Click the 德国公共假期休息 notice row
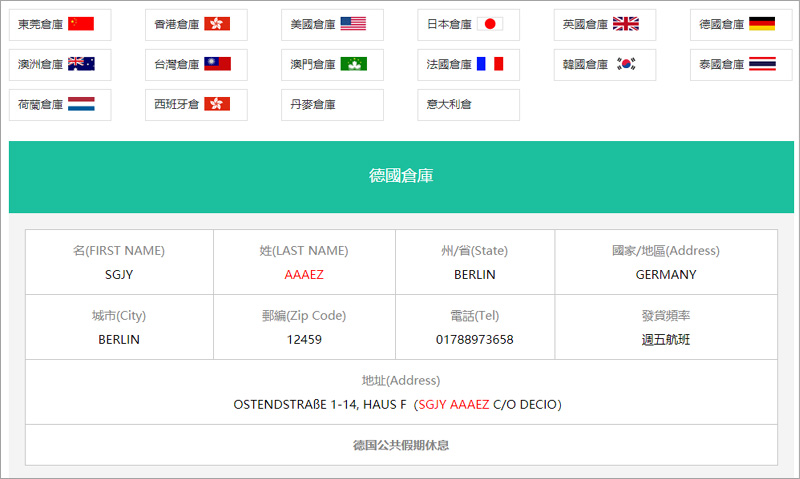The image size is (800, 479). pyautogui.click(x=400, y=444)
